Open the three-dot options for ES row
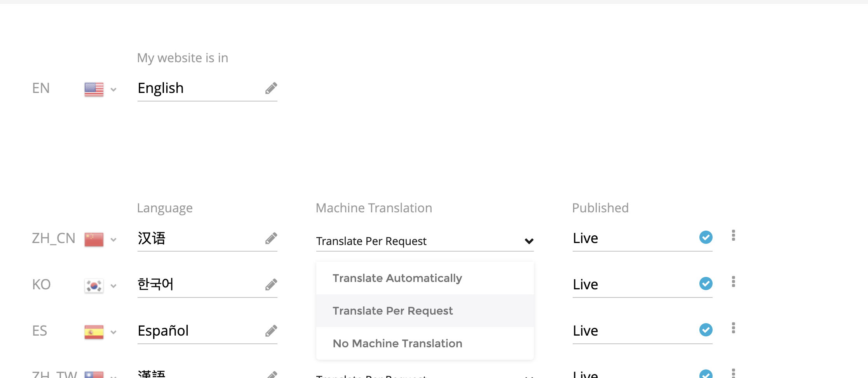 coord(733,328)
